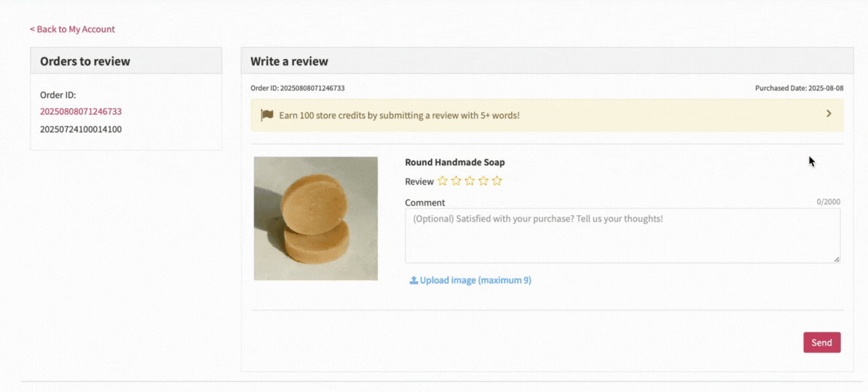Click the flag icon in credits banner

(267, 115)
